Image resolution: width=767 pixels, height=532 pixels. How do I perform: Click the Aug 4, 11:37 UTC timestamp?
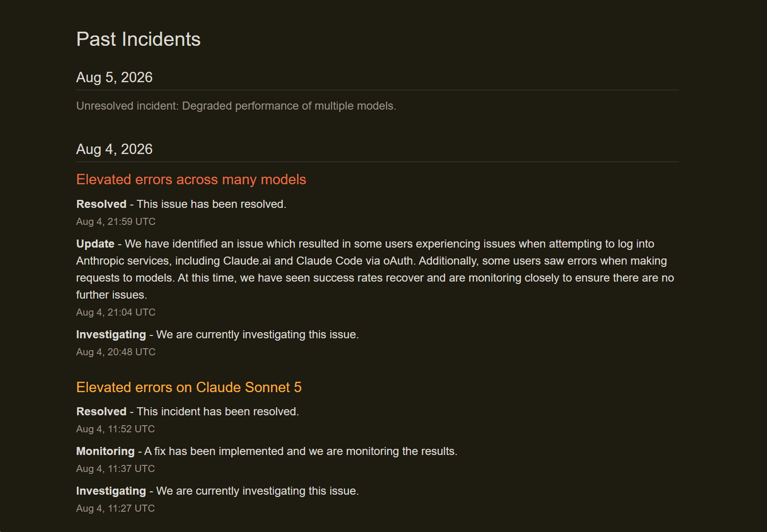coord(115,469)
